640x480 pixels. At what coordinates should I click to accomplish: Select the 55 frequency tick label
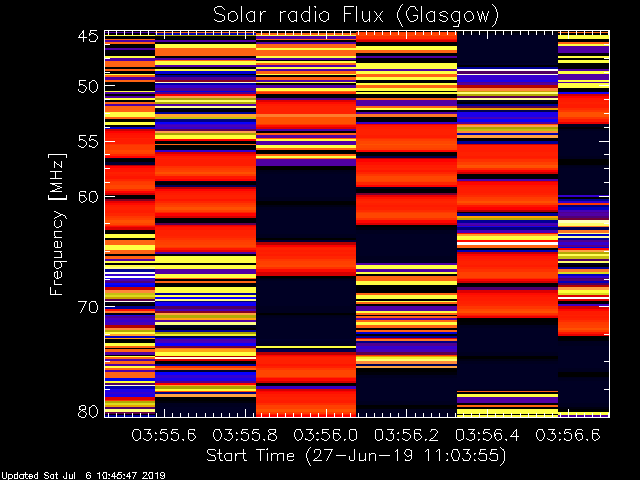click(x=88, y=142)
